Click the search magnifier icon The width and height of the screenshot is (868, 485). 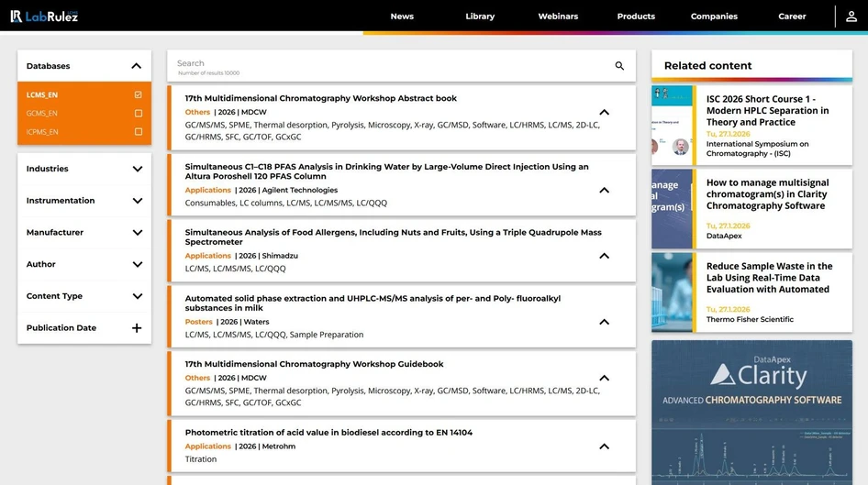coord(619,66)
